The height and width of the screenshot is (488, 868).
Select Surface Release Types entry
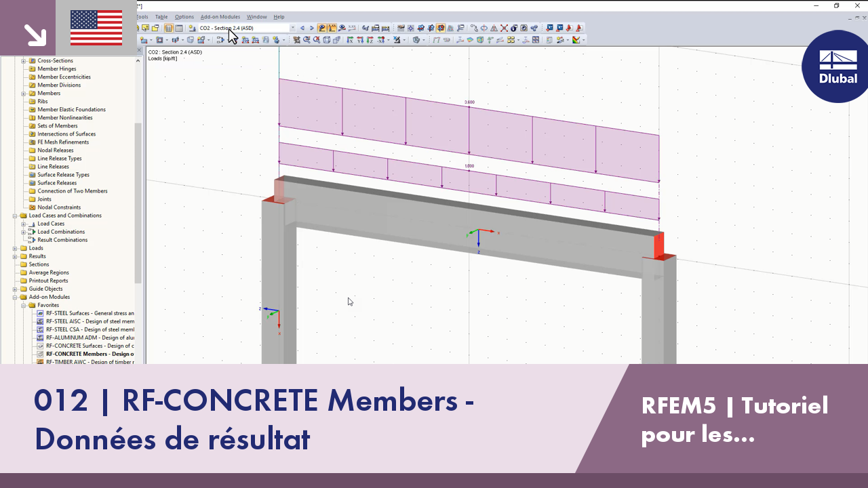[x=63, y=174]
